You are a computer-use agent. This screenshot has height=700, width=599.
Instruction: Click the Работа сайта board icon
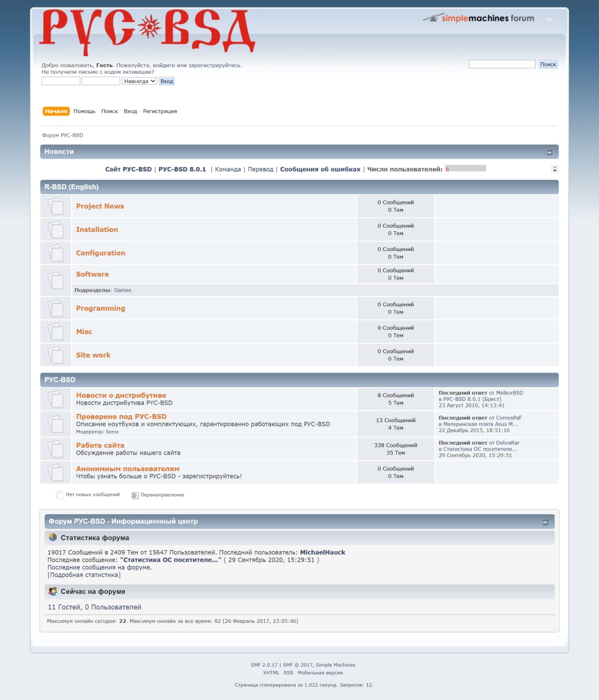[x=56, y=449]
